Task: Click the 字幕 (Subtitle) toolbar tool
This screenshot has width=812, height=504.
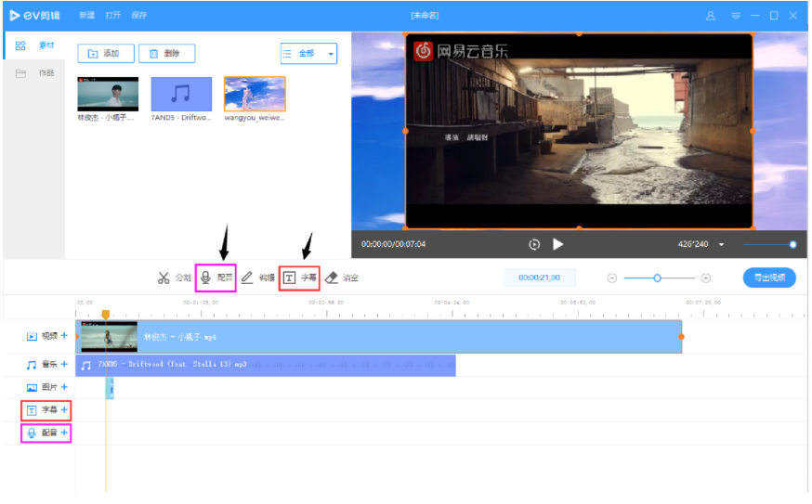Action: [299, 278]
